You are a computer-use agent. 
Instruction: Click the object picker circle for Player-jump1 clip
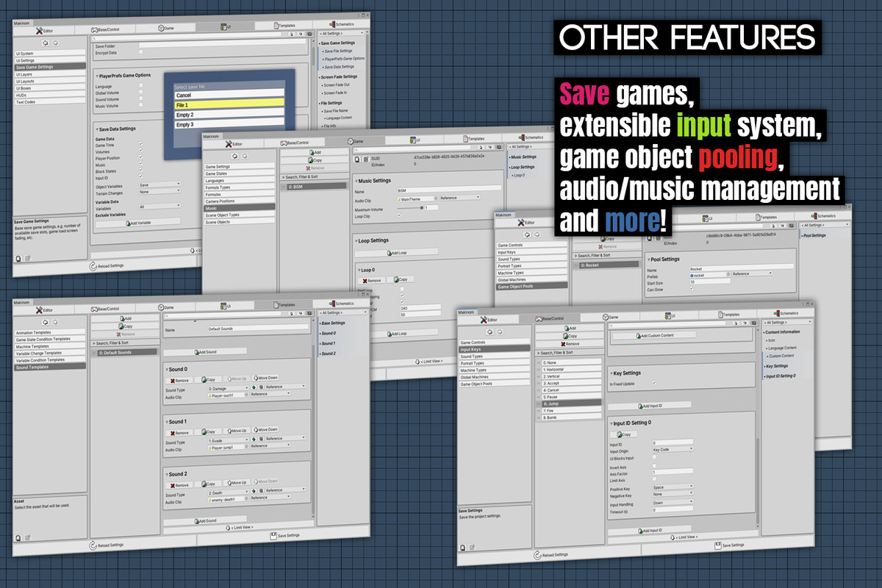pyautogui.click(x=245, y=446)
